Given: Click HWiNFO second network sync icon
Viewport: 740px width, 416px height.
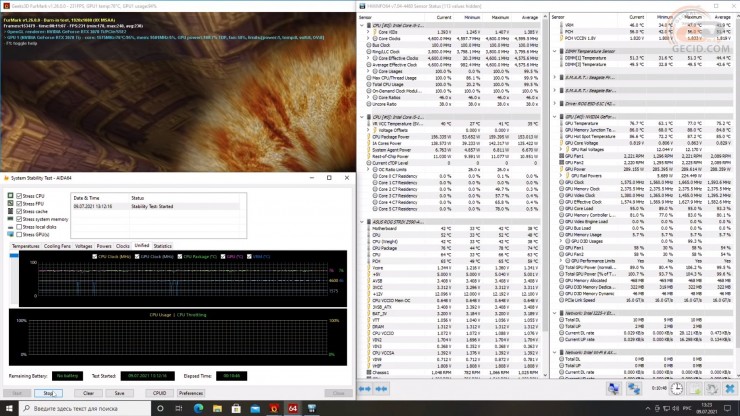Looking at the screenshot, I should [634, 389].
